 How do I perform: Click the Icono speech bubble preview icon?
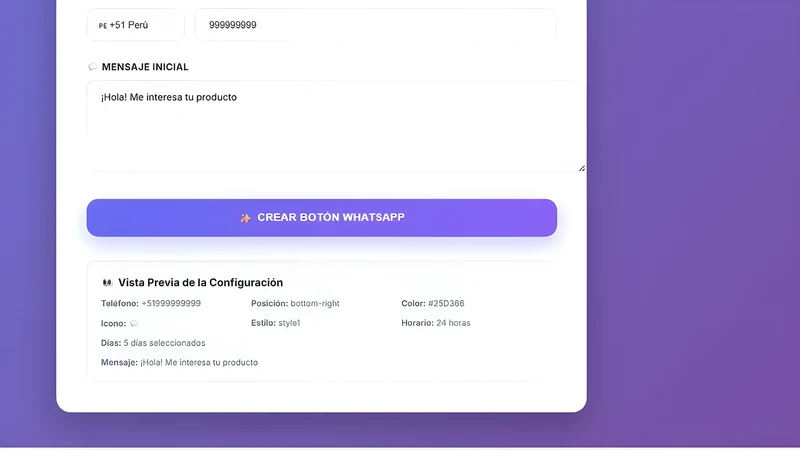[x=134, y=323]
